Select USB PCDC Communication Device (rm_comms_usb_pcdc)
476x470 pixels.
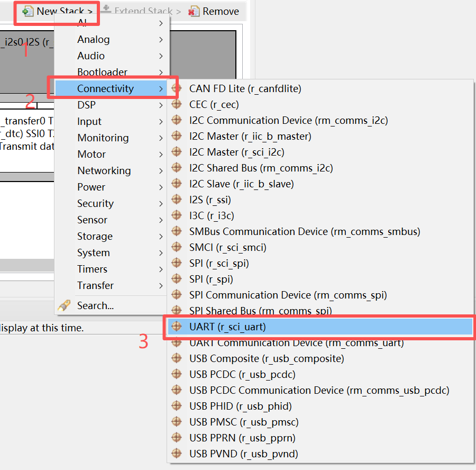tap(321, 390)
